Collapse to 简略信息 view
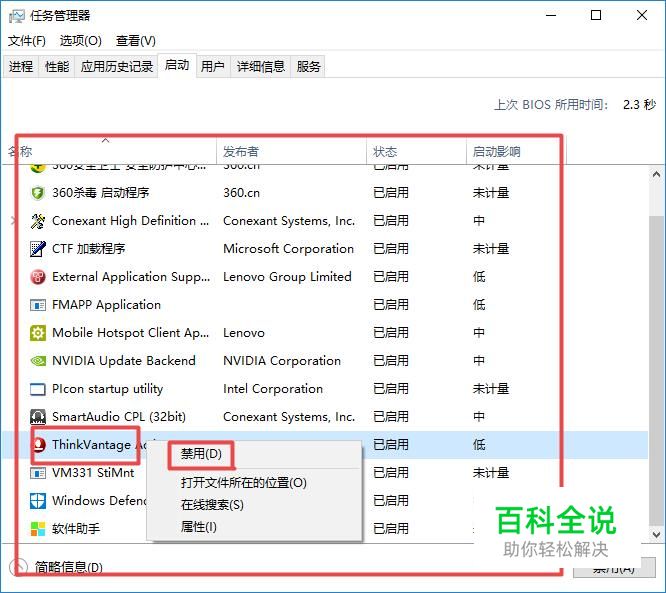Screen dimensions: 666x593 pos(56,567)
